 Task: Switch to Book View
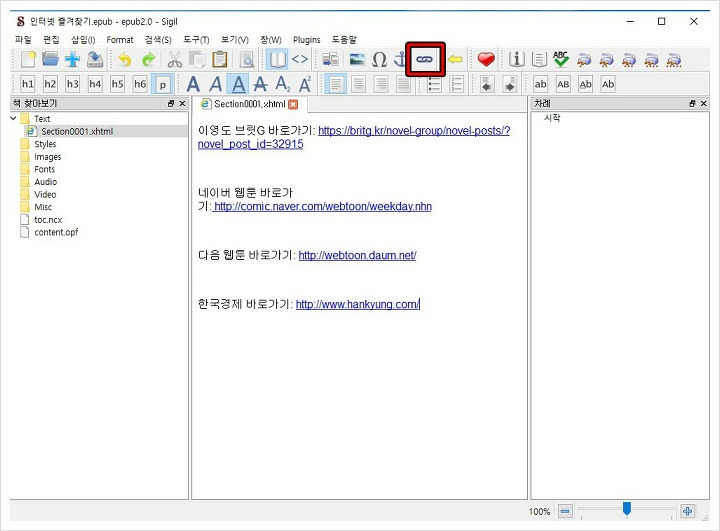click(277, 60)
